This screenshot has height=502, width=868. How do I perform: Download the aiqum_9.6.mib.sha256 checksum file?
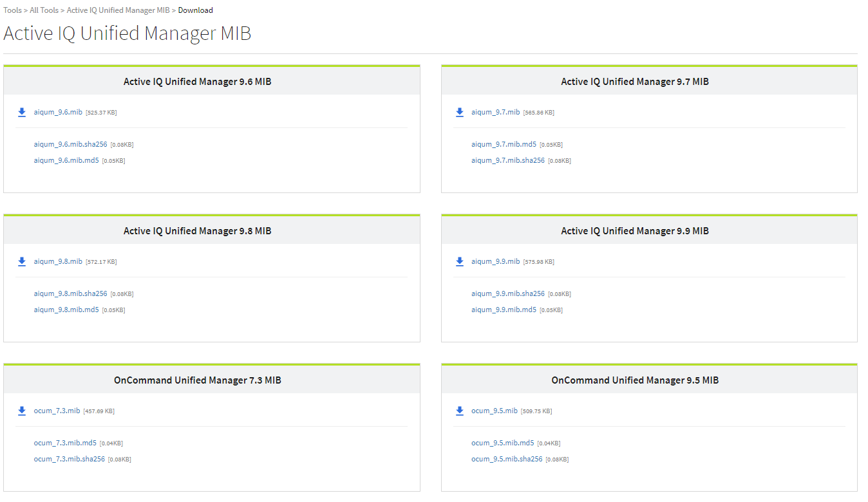70,144
